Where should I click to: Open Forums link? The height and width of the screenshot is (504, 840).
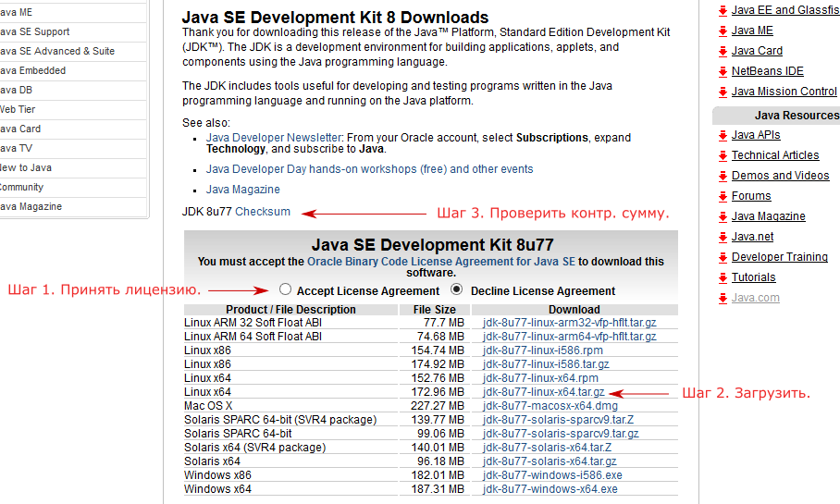751,196
